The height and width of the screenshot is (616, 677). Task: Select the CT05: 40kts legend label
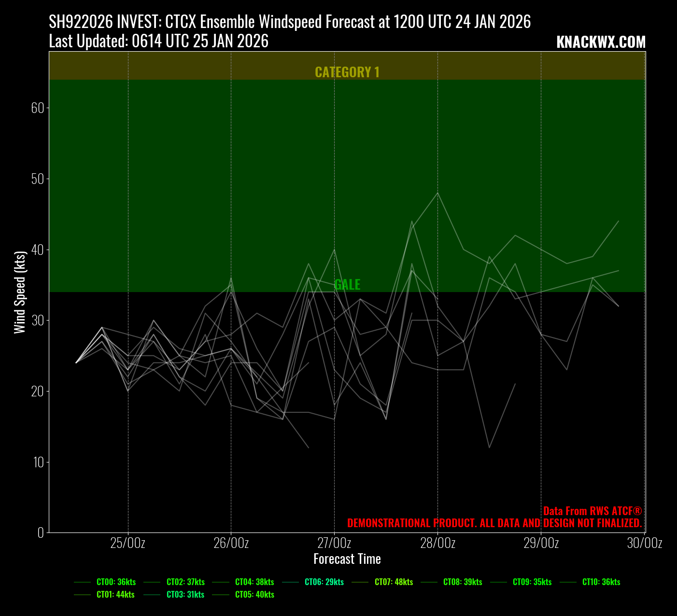254,595
